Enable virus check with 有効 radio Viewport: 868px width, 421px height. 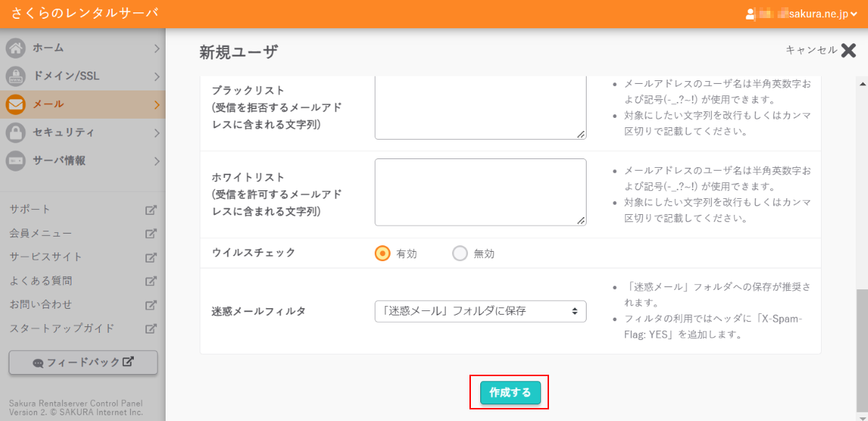point(383,254)
